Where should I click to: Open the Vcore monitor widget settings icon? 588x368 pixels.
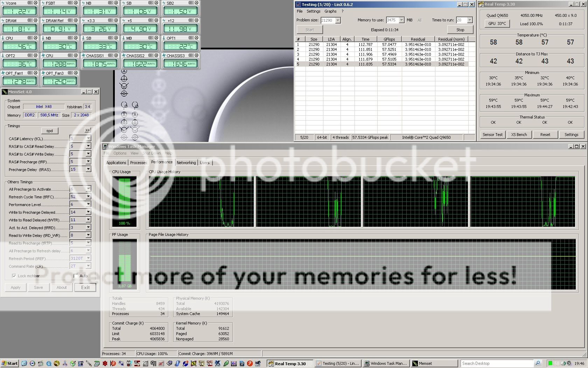pos(30,3)
